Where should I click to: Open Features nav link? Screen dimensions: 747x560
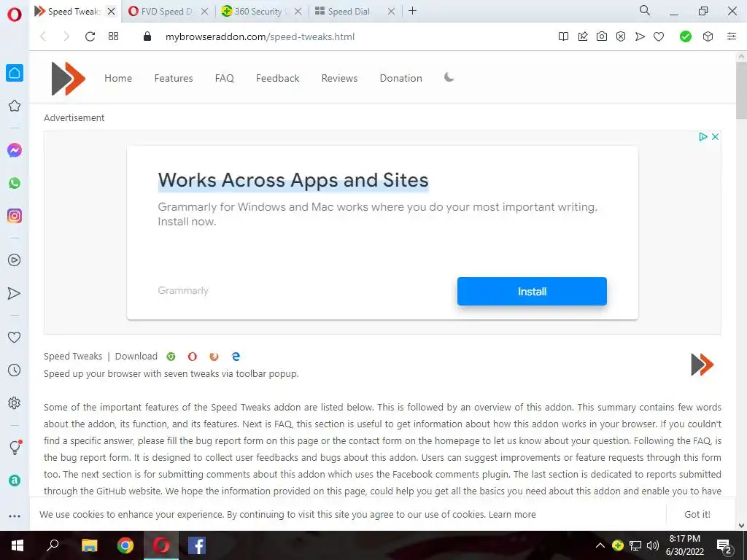click(174, 78)
